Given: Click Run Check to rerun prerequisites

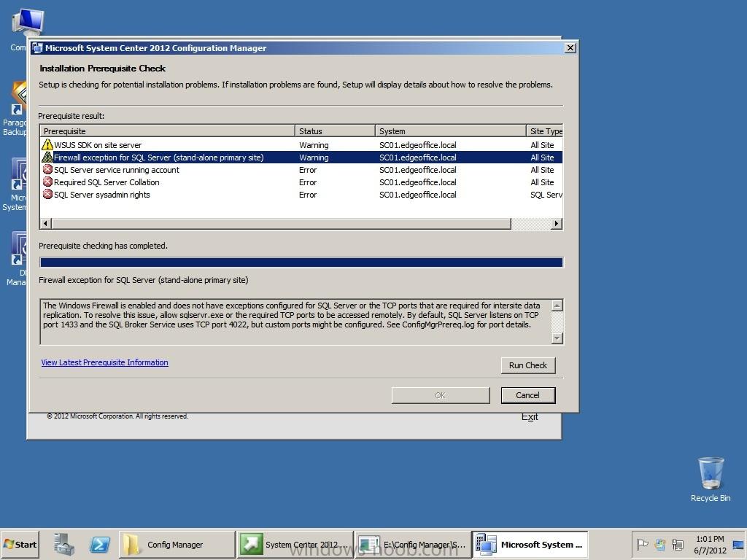Looking at the screenshot, I should click(x=528, y=365).
